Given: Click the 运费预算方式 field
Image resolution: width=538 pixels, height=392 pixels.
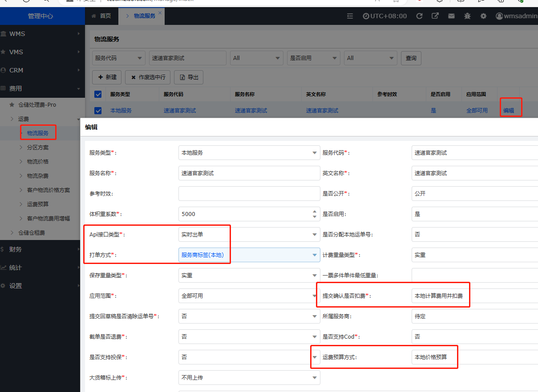Looking at the screenshot, I should (x=475, y=357).
